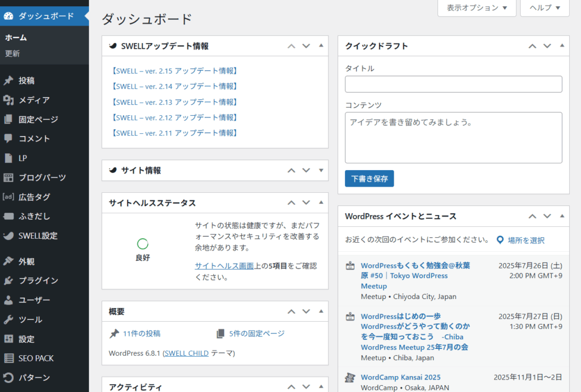The width and height of the screenshot is (581, 392).
Task: Open the WordCamp Kansai 2025 link
Action: 401,377
